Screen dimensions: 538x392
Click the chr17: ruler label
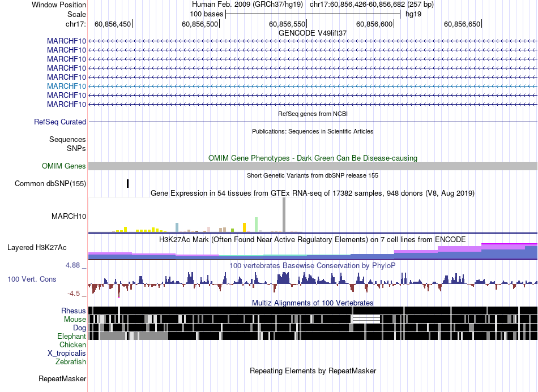(76, 24)
